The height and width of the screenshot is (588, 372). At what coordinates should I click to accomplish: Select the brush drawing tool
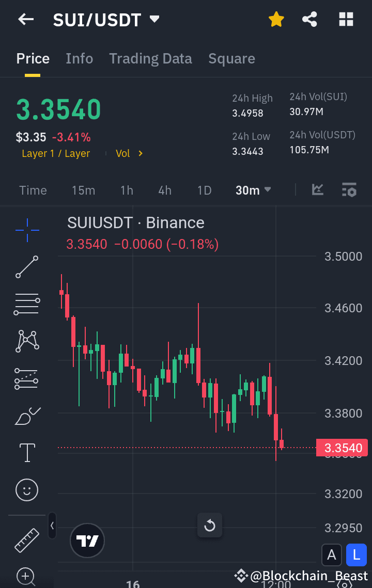click(x=26, y=416)
